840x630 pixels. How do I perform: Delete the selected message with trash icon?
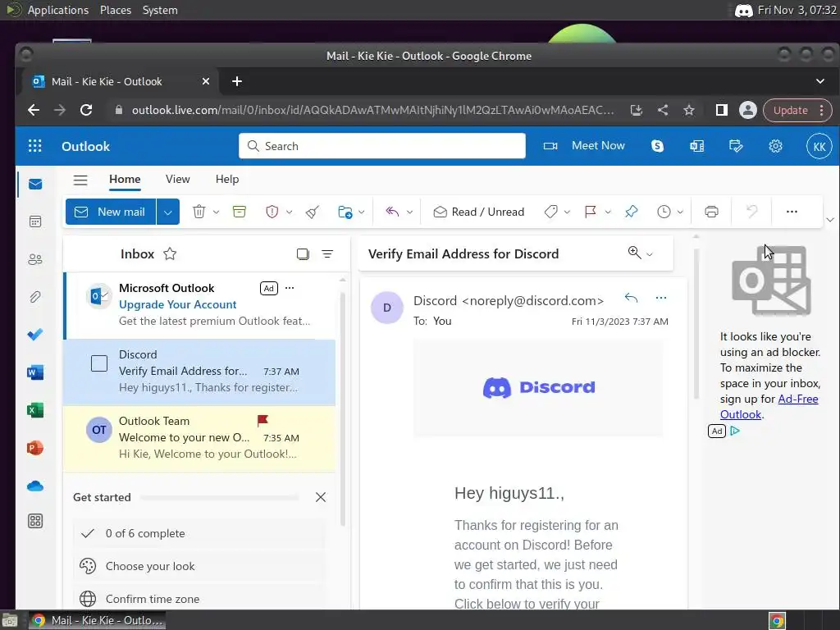pyautogui.click(x=199, y=212)
